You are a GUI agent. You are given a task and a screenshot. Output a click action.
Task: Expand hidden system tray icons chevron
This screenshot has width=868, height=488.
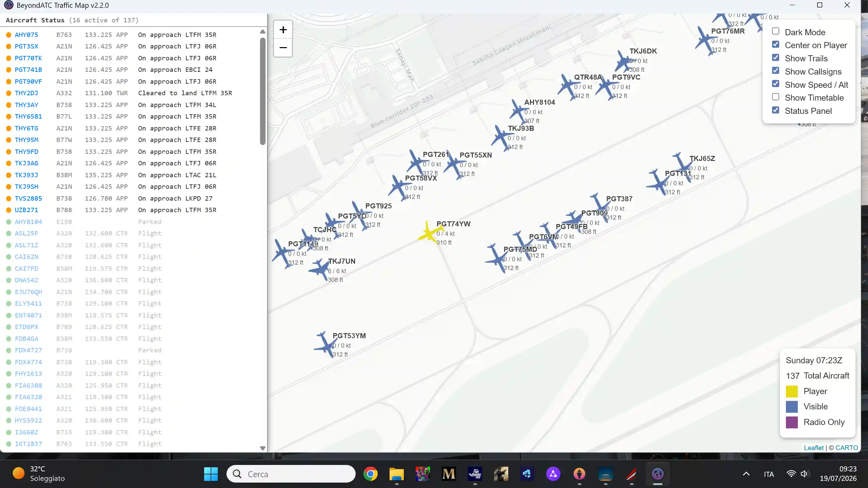pos(746,474)
